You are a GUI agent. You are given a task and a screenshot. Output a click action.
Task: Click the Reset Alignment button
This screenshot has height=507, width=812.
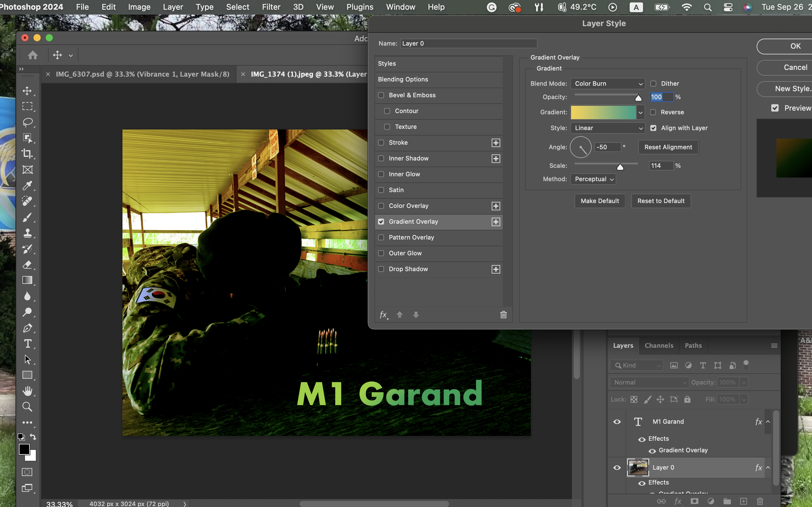tap(668, 147)
